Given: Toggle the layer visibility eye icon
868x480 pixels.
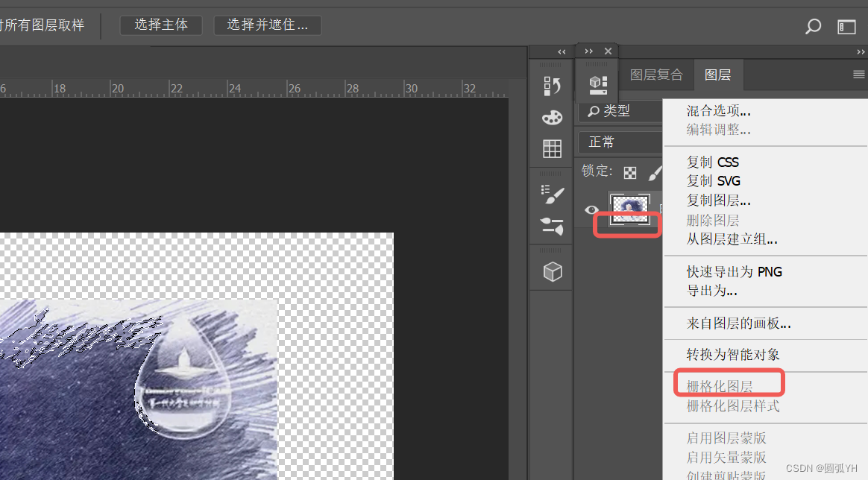Looking at the screenshot, I should tap(591, 210).
